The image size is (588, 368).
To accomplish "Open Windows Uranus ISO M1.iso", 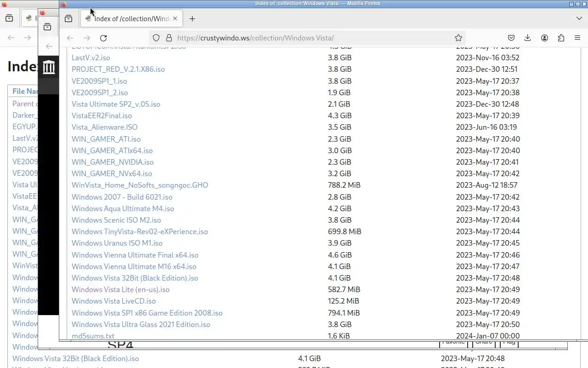I will [117, 243].
